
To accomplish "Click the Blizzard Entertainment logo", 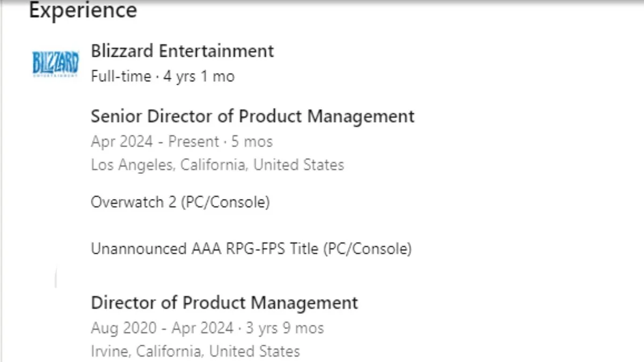I will tap(55, 64).
